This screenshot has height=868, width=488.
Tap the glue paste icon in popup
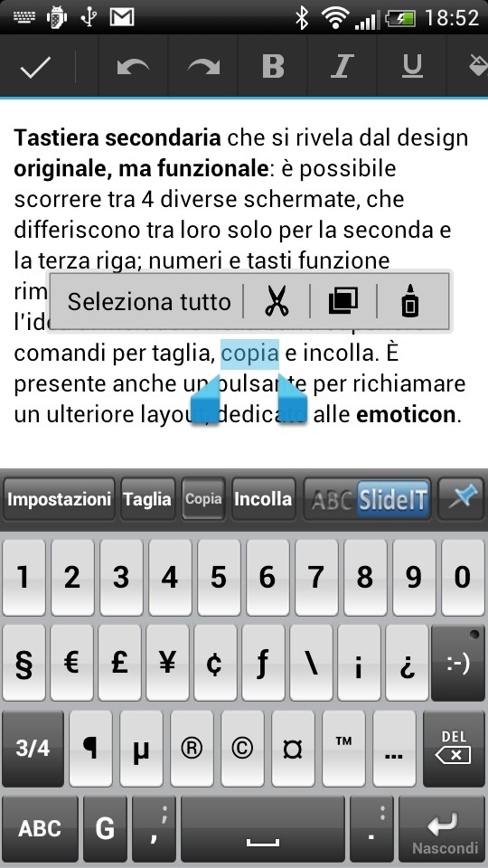click(410, 301)
